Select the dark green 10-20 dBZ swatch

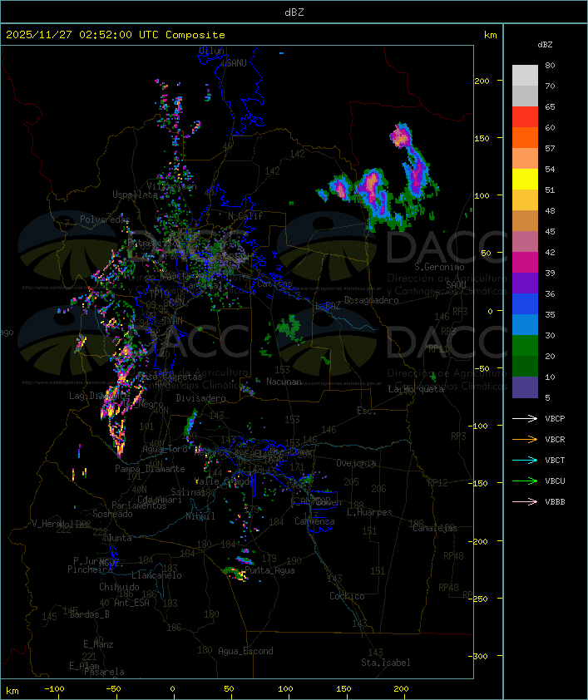(525, 367)
